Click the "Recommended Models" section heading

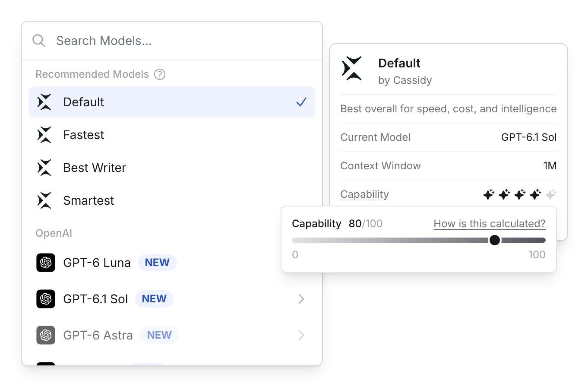(x=92, y=74)
